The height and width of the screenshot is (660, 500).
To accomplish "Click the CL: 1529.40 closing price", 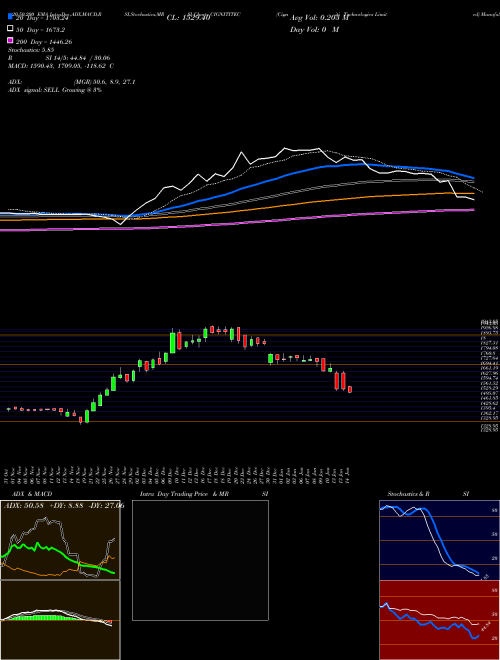I will pos(188,18).
